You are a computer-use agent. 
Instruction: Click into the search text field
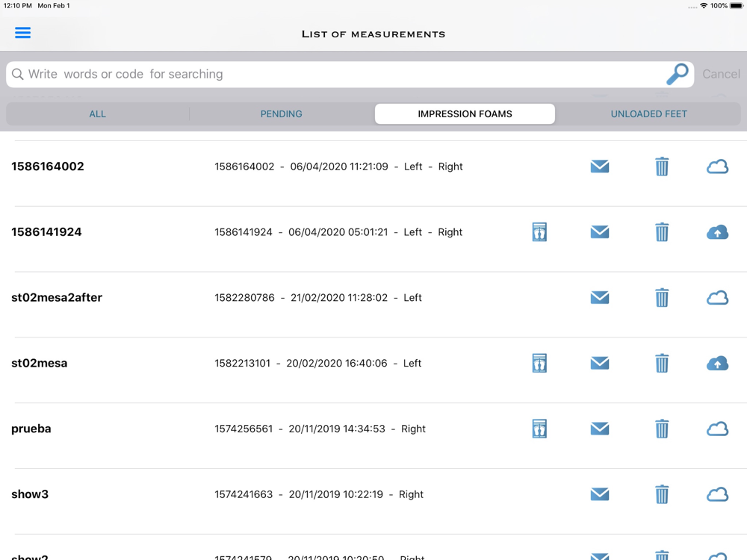(336, 74)
